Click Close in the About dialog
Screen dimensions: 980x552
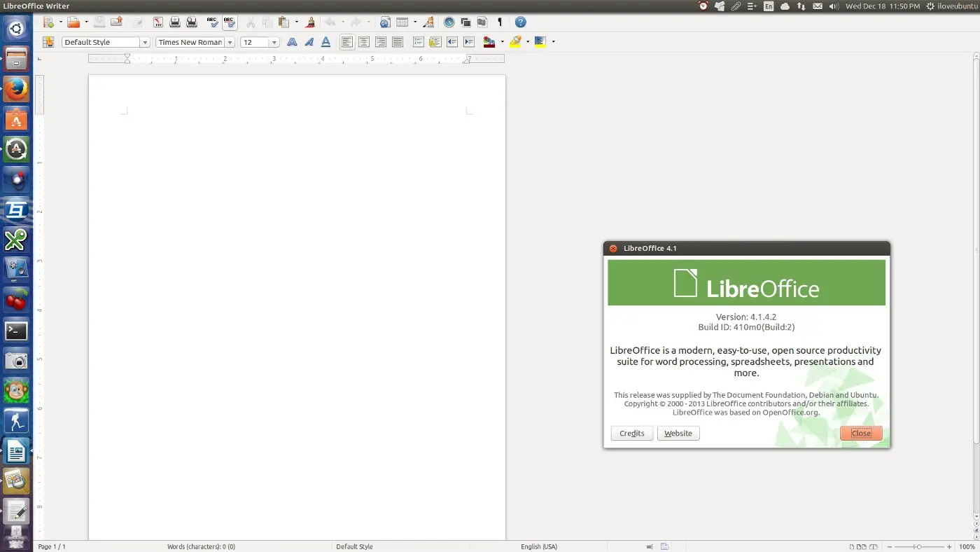click(861, 434)
